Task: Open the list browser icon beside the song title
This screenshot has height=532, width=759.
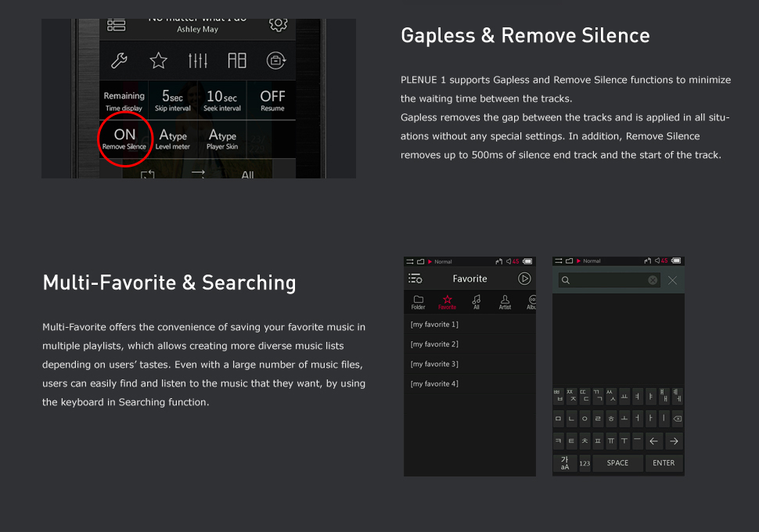Action: [116, 25]
